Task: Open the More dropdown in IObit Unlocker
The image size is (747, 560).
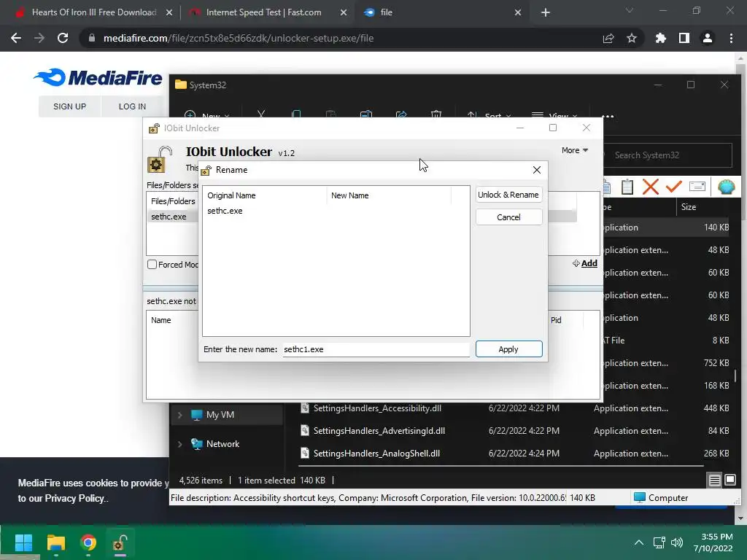Action: pos(575,150)
